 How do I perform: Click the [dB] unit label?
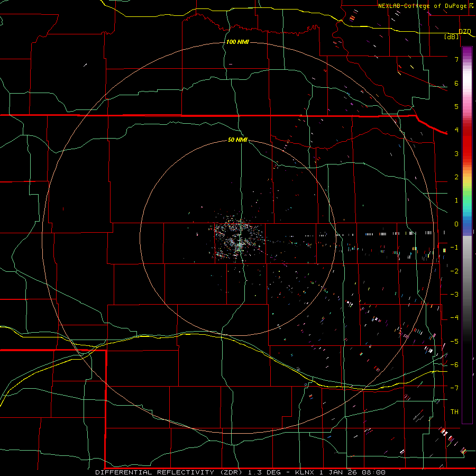[452, 36]
